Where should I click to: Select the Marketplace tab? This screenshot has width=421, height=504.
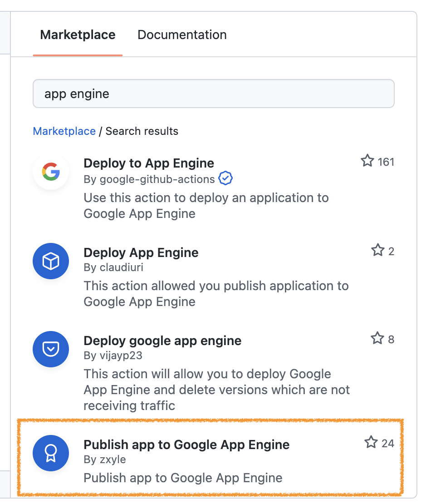(x=78, y=35)
